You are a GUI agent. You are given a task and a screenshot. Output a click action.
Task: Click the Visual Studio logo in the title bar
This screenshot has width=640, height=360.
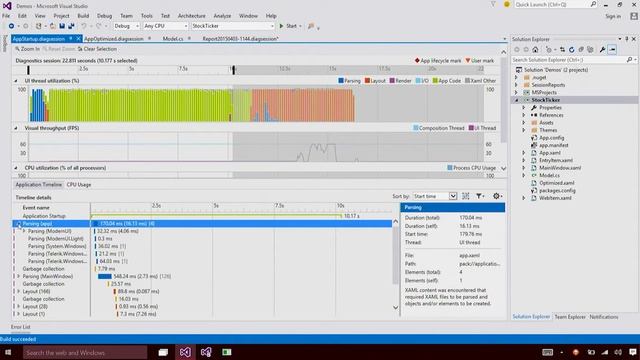pyautogui.click(x=7, y=6)
